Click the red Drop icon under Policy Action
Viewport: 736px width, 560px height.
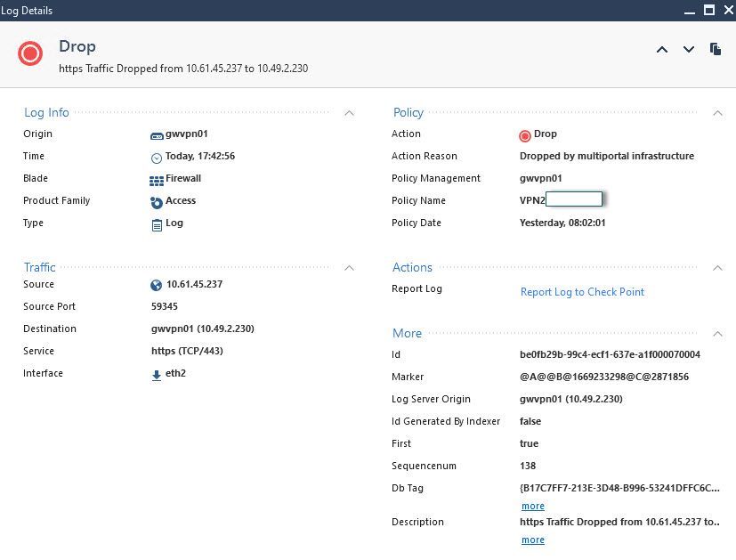point(525,135)
